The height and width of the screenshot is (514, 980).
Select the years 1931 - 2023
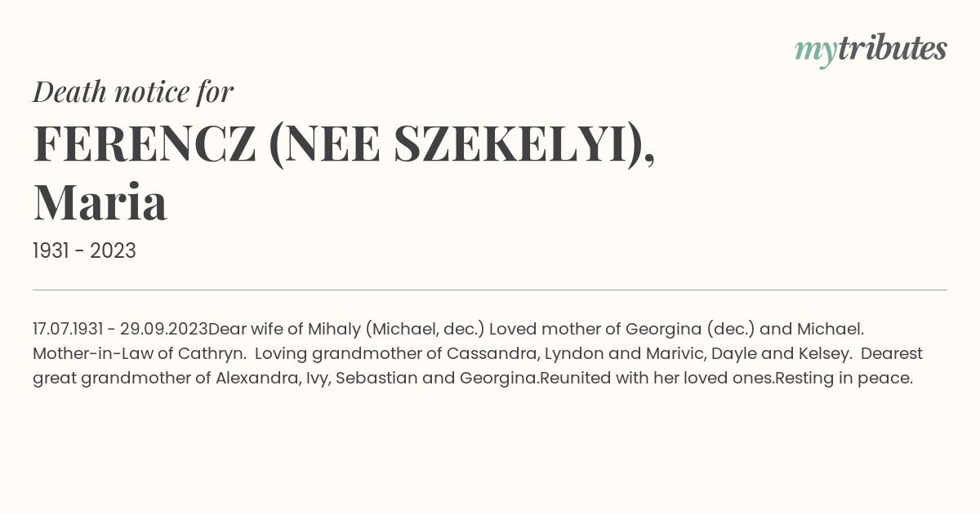[84, 250]
